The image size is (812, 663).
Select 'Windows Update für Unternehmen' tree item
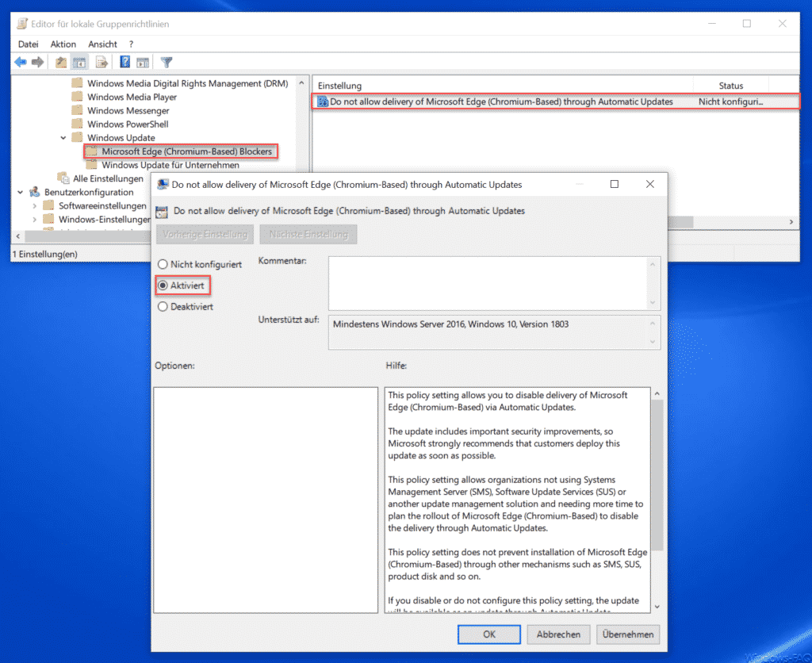point(170,165)
